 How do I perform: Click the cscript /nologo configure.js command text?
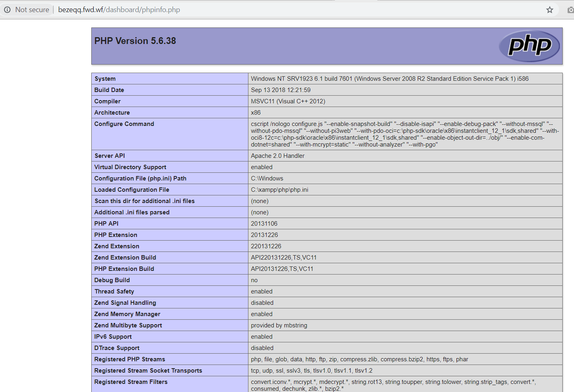pyautogui.click(x=405, y=134)
